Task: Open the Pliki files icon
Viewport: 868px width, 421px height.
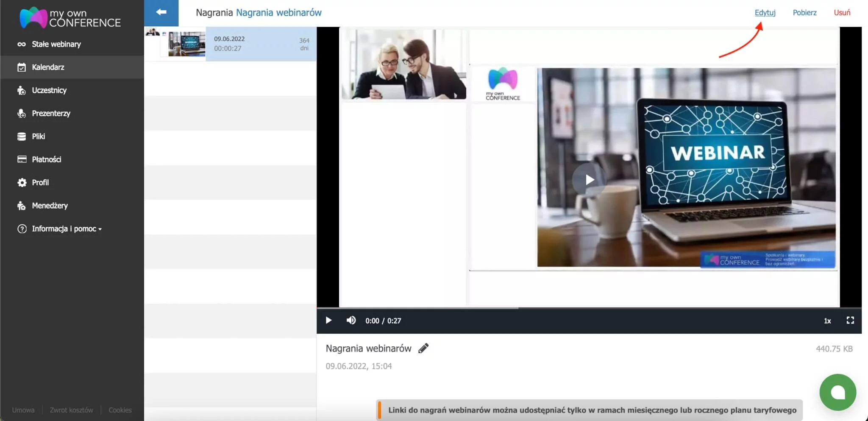Action: coord(22,136)
